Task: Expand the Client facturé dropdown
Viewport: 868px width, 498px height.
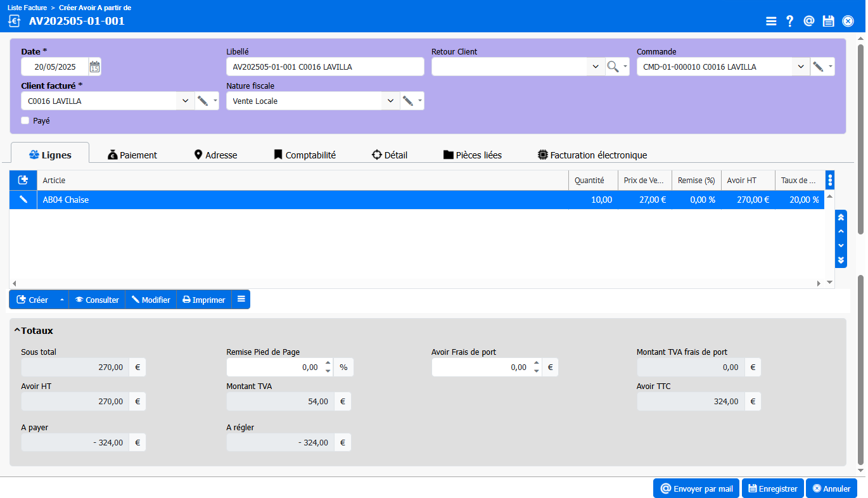Action: 185,101
